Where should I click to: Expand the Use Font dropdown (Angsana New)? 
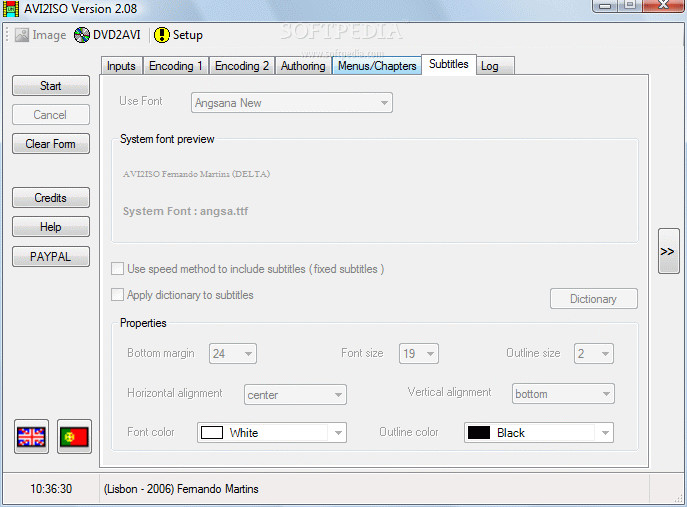click(x=292, y=103)
